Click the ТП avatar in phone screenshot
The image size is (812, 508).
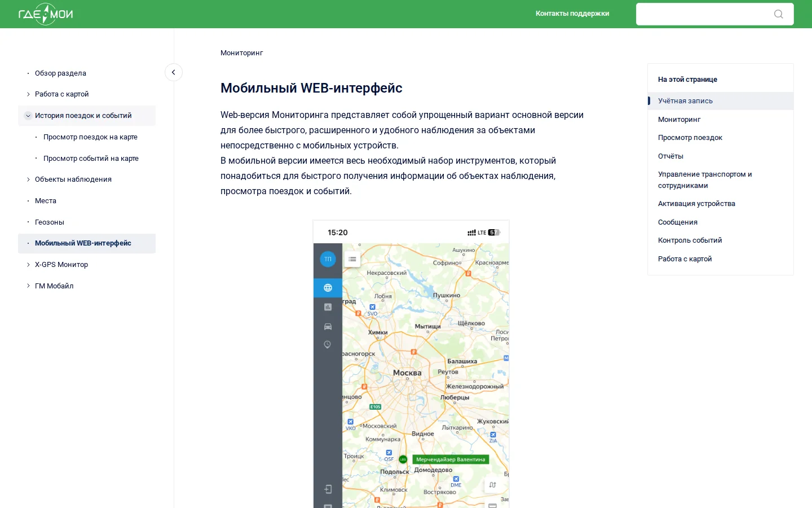point(328,259)
